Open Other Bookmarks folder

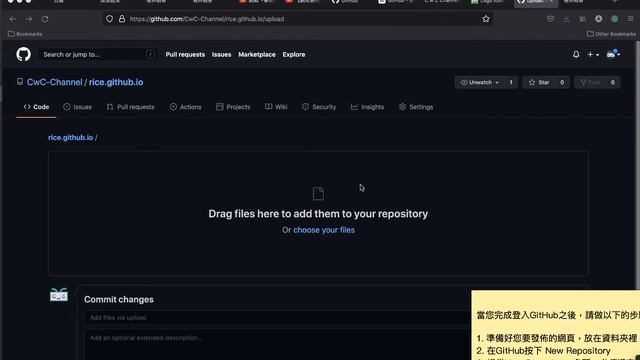[611, 34]
